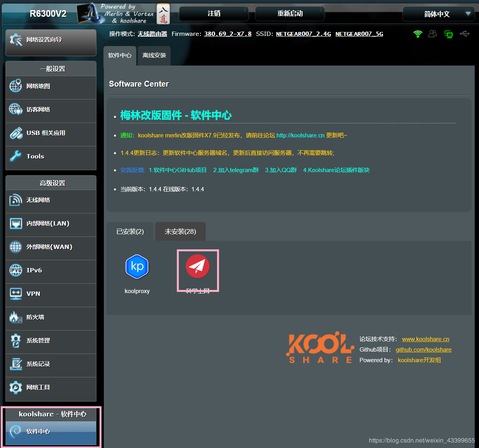Viewport: 479px width, 448px height.
Task: Click the NETGEAR007_5G SSID link
Action: click(x=359, y=34)
